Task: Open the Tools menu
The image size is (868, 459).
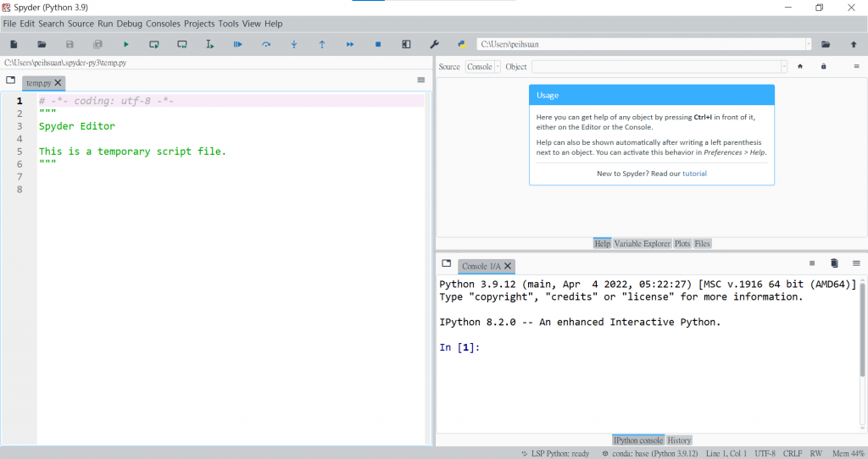Action: tap(228, 24)
